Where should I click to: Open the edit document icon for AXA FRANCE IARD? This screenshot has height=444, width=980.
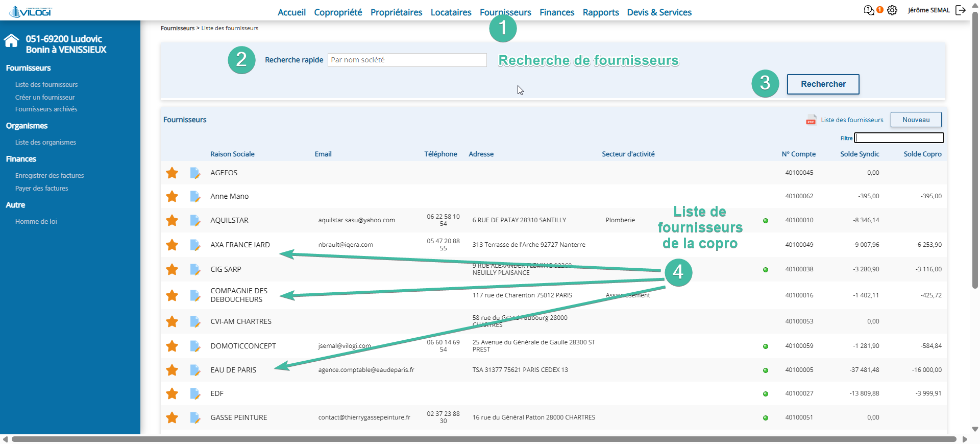coord(195,245)
